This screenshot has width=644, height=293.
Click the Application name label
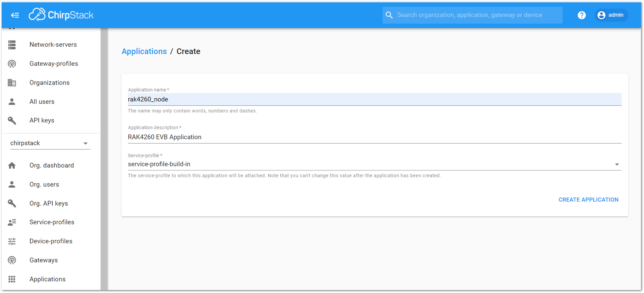[x=148, y=90]
